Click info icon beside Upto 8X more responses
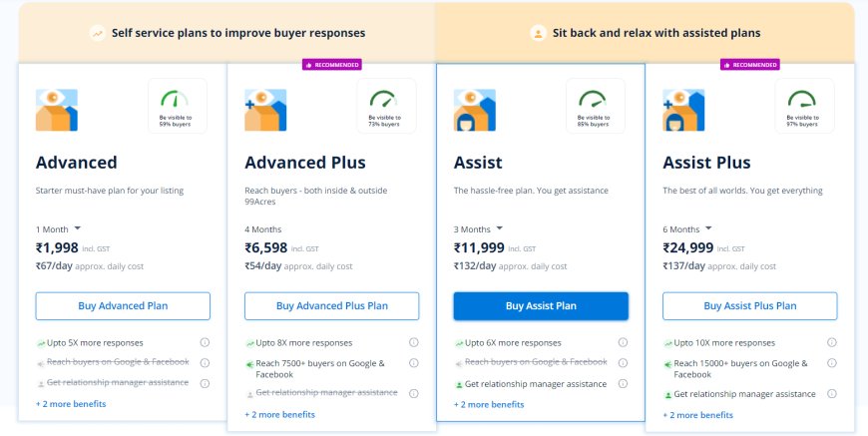 tap(414, 343)
